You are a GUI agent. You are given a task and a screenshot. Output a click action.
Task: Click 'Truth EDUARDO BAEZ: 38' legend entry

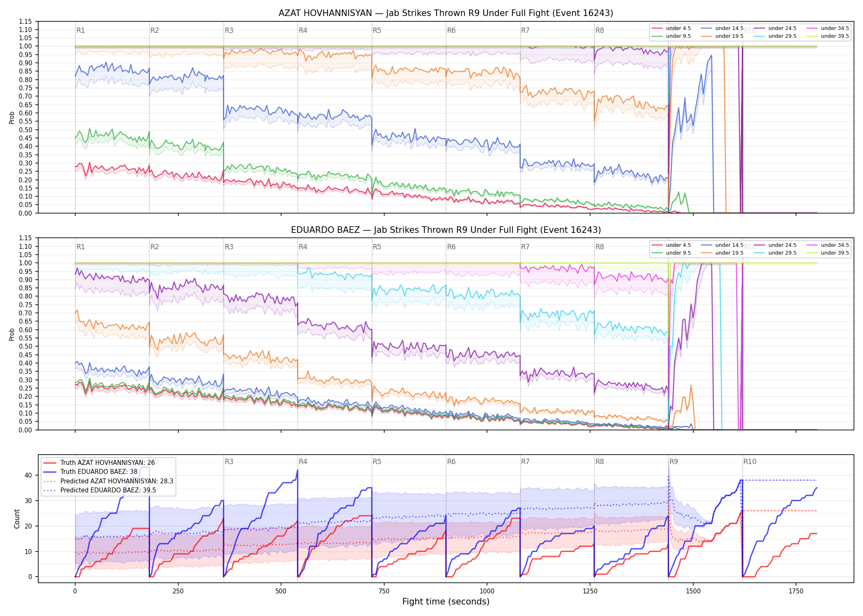(90, 472)
